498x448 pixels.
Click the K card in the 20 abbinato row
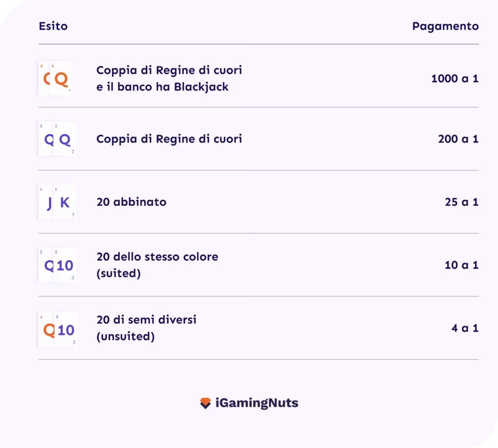65,203
